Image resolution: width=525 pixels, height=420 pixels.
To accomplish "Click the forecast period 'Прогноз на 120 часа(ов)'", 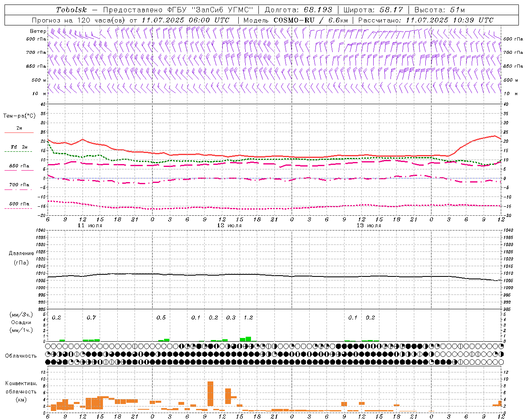I will (x=79, y=20).
